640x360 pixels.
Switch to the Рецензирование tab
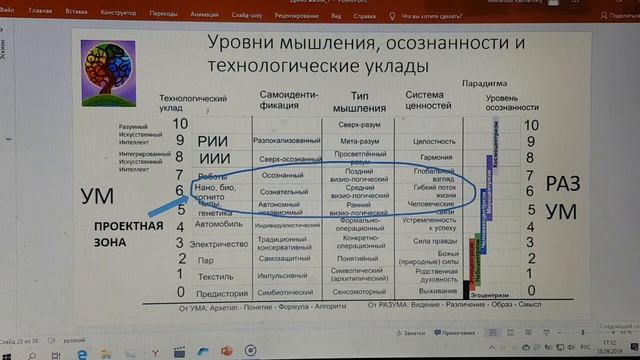[x=296, y=16]
